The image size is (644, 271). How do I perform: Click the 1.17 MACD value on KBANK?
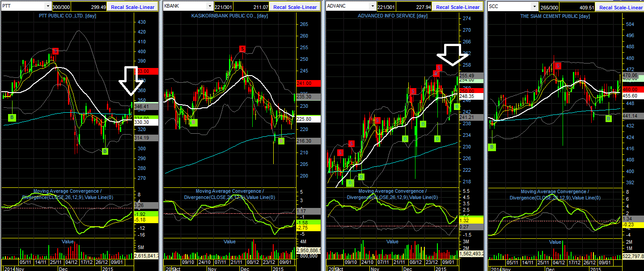(309, 211)
